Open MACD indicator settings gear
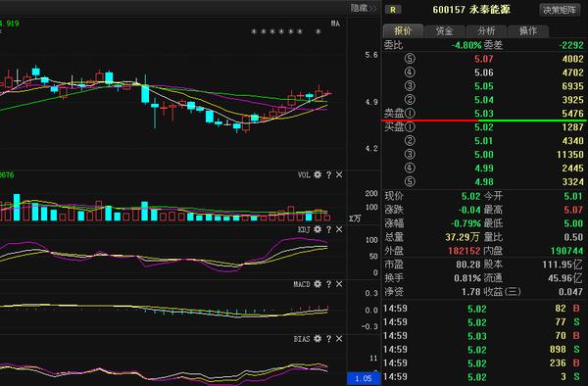 pos(318,284)
